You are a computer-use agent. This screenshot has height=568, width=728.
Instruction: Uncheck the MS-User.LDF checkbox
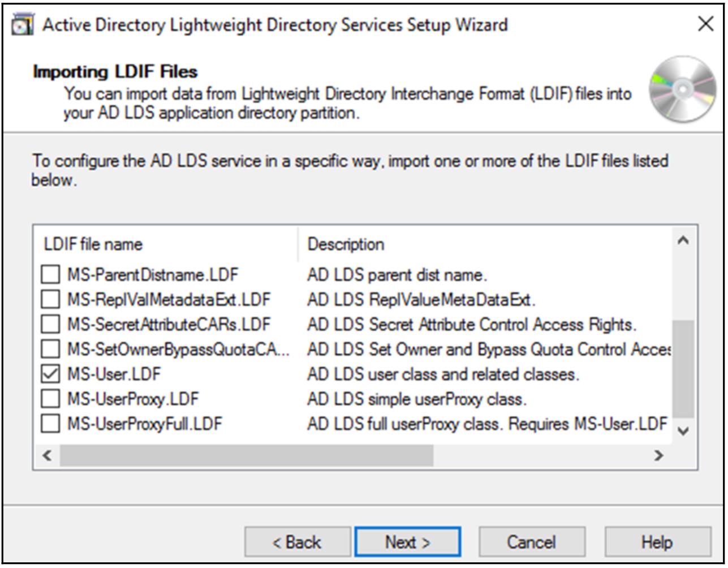click(x=50, y=374)
